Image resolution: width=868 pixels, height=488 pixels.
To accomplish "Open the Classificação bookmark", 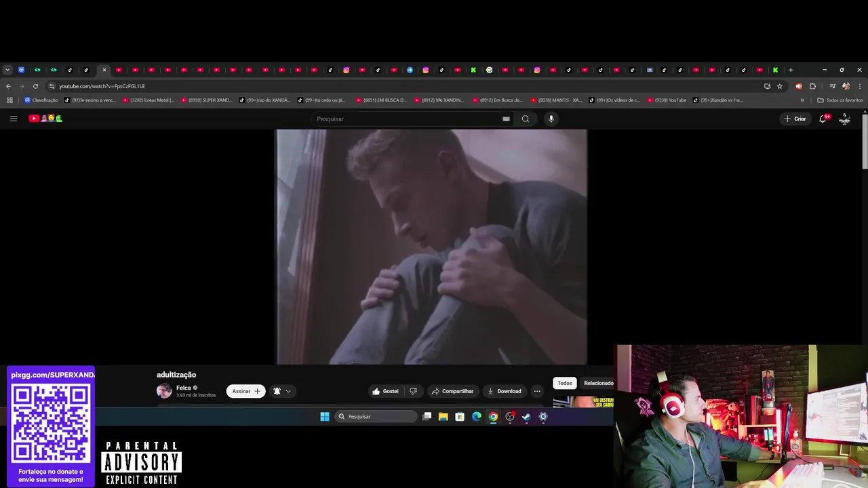I will click(41, 100).
